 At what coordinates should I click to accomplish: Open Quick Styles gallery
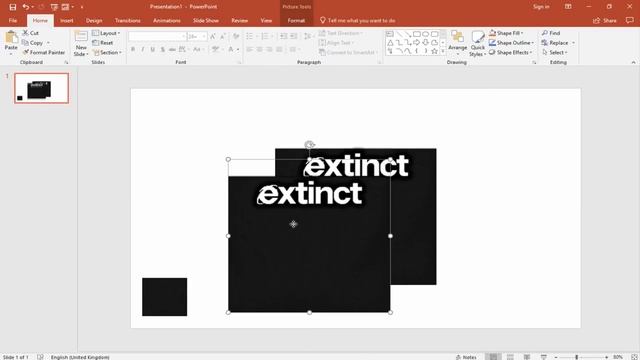point(478,43)
